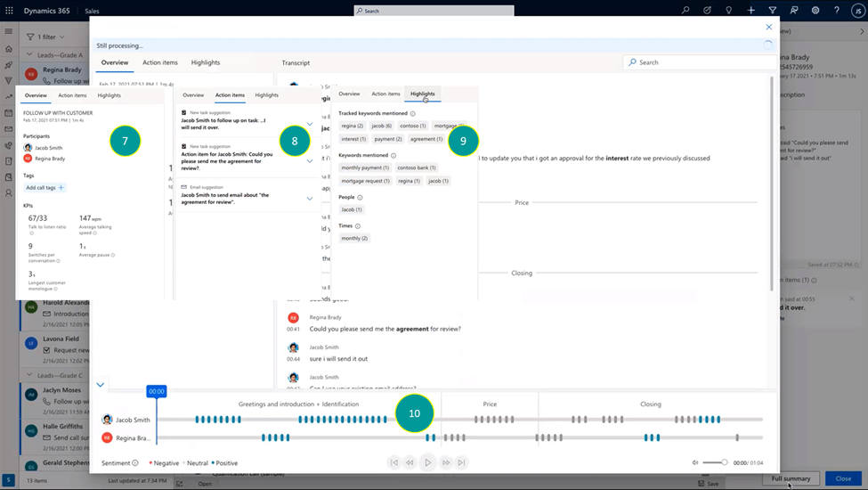Open the Advanced find filter icon
This screenshot has width=868, height=490.
(x=774, y=11)
